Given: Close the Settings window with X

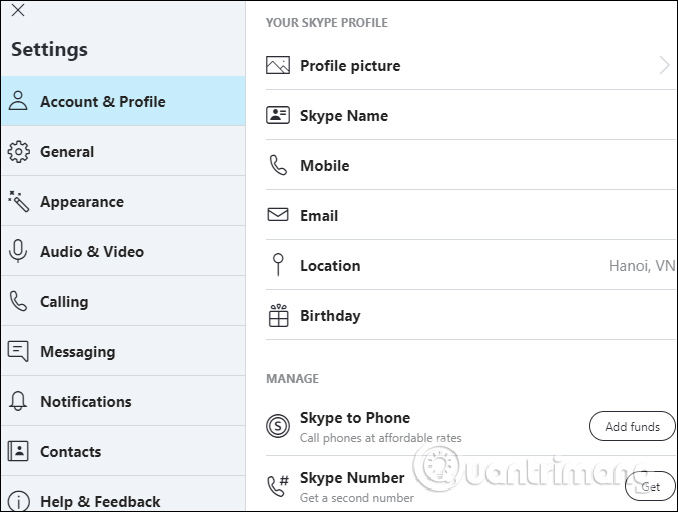Looking at the screenshot, I should coord(17,11).
